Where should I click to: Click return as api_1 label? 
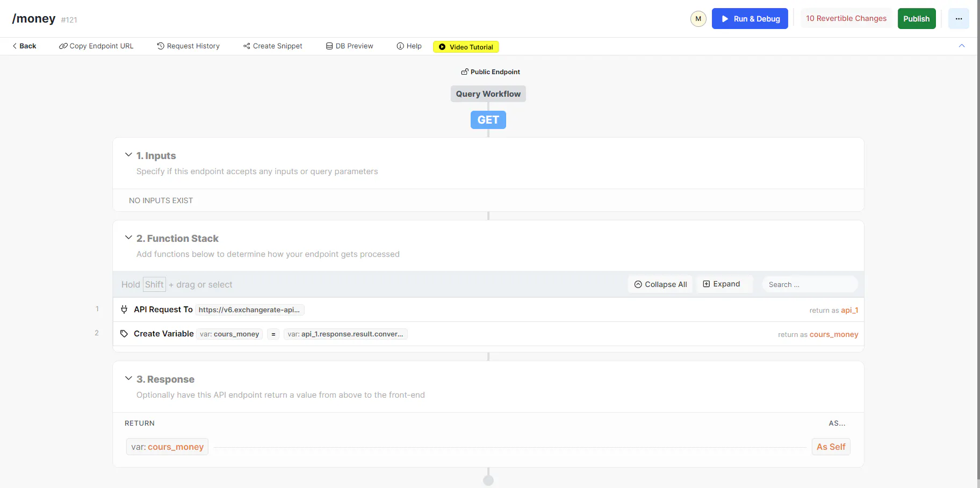click(x=834, y=310)
